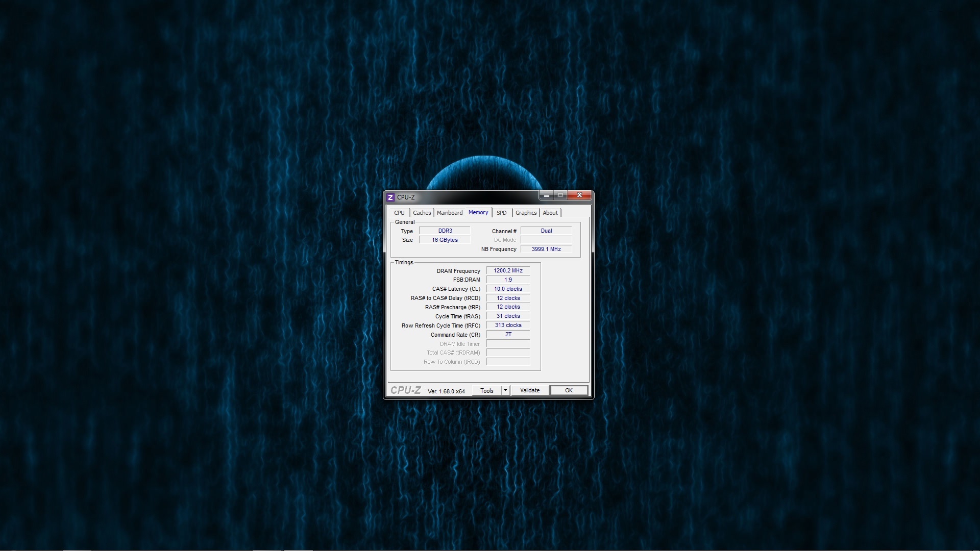Show the About tab

coord(550,213)
